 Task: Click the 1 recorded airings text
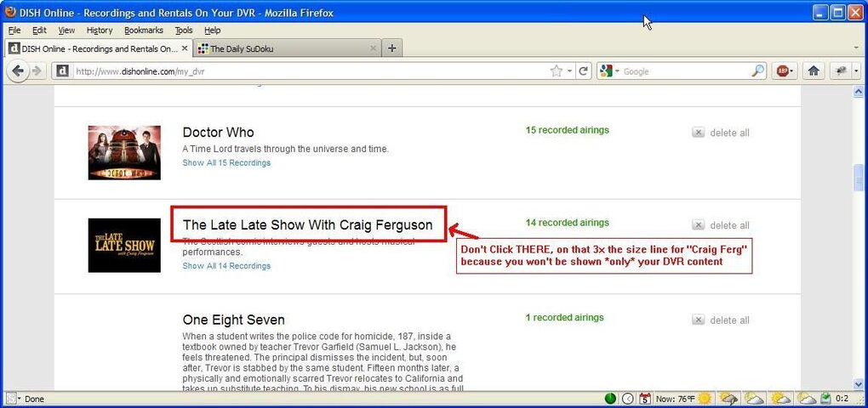(x=565, y=318)
